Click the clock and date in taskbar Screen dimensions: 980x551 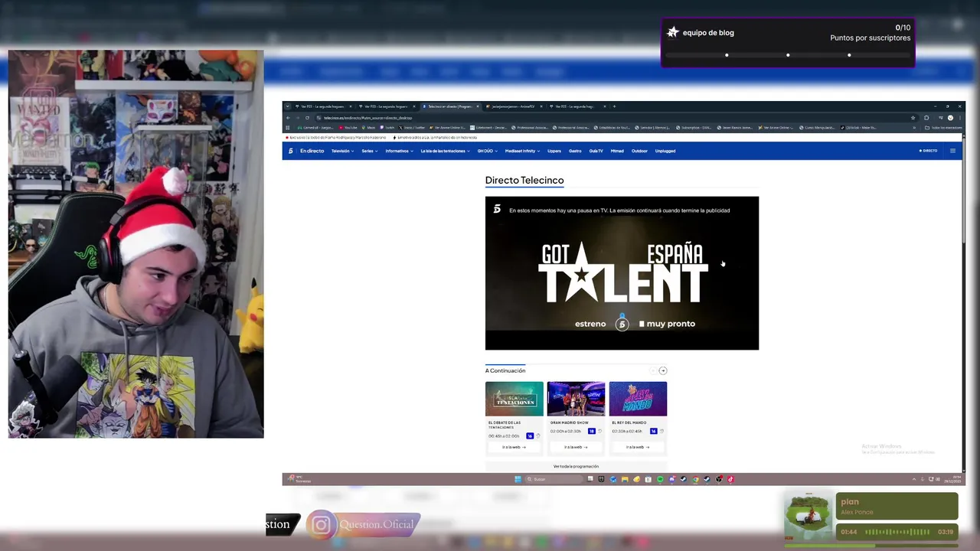coord(952,479)
